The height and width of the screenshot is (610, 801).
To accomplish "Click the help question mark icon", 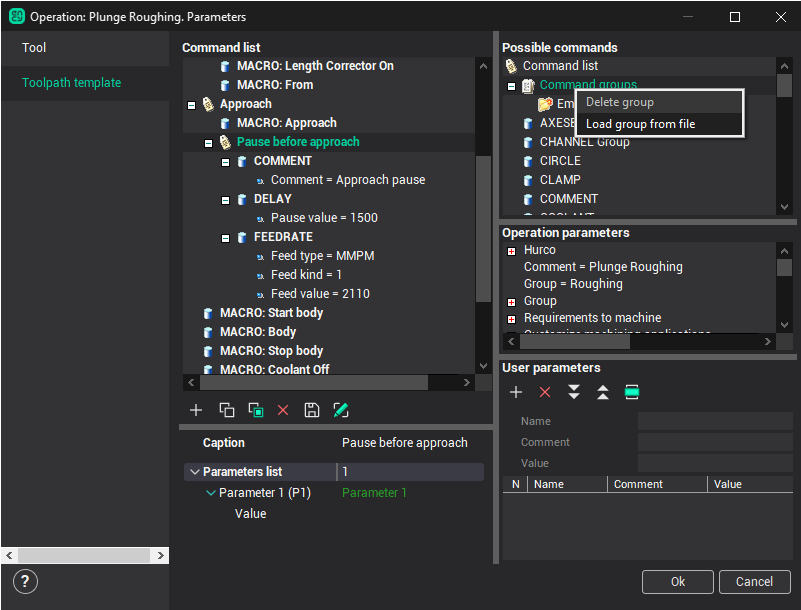I will click(26, 581).
